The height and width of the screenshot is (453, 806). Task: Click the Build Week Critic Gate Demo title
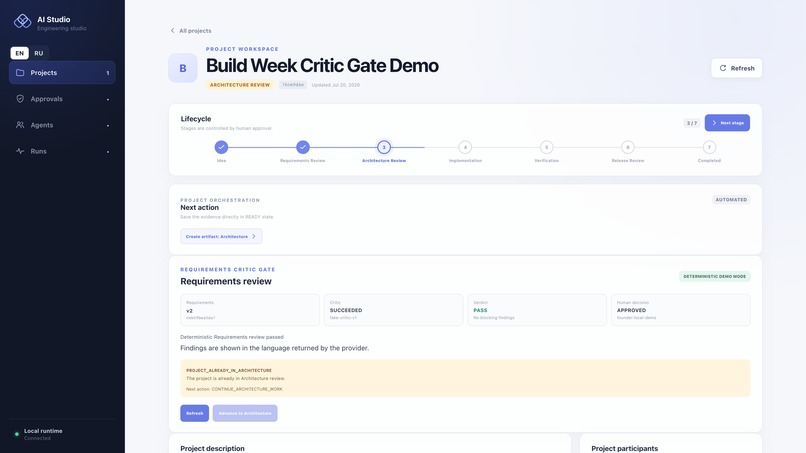click(x=322, y=66)
